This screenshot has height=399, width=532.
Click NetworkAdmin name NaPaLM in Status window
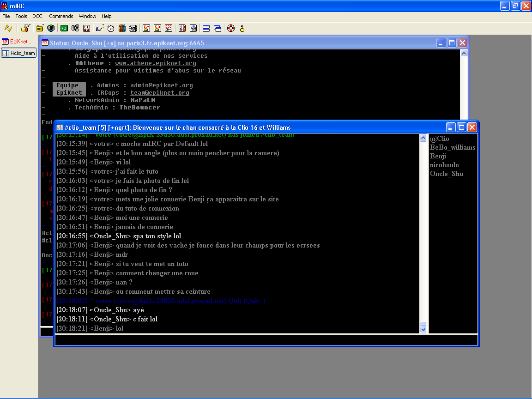click(x=143, y=100)
